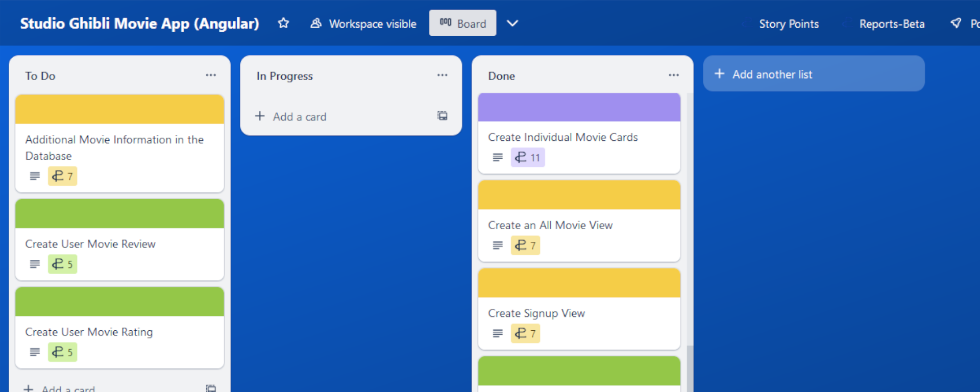The height and width of the screenshot is (392, 980).
Task: Click green cover of Create User Movie Rating
Action: (119, 302)
